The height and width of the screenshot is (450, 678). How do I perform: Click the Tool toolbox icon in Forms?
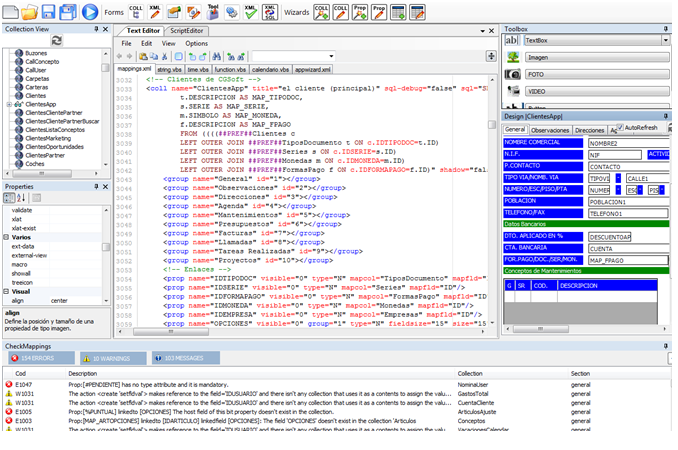click(213, 12)
